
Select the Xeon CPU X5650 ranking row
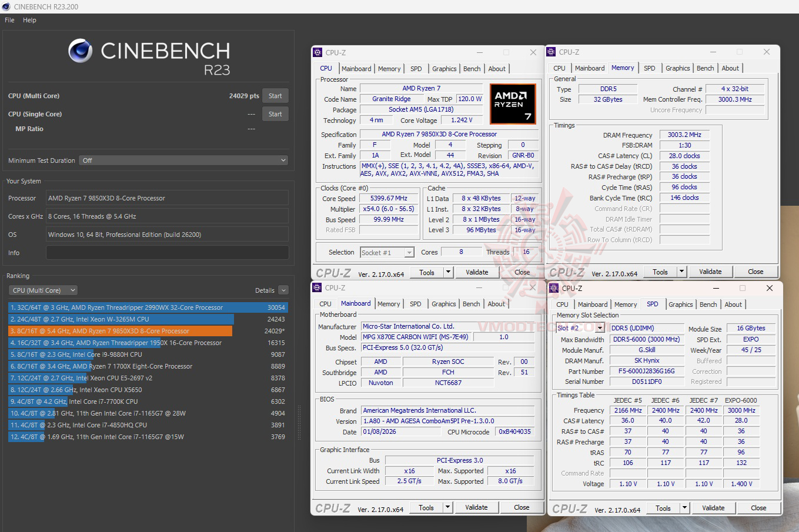coord(148,390)
